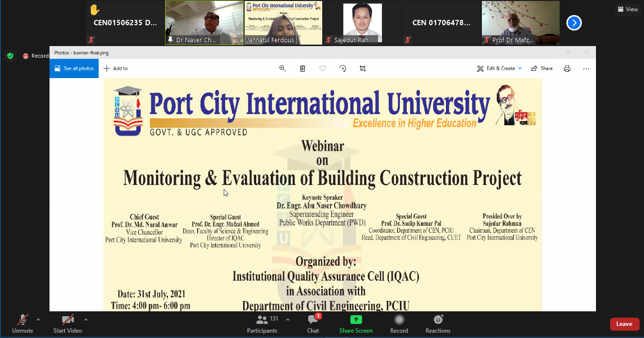644x338 pixels.
Task: Click 'Prof. Dr. Sudip Kumar Pal' text
Action: [411, 224]
